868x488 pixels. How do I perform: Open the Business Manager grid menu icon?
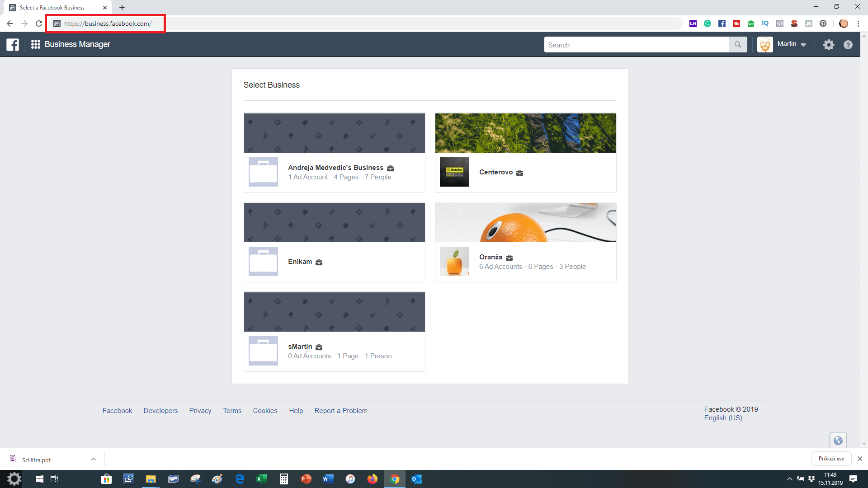click(36, 44)
